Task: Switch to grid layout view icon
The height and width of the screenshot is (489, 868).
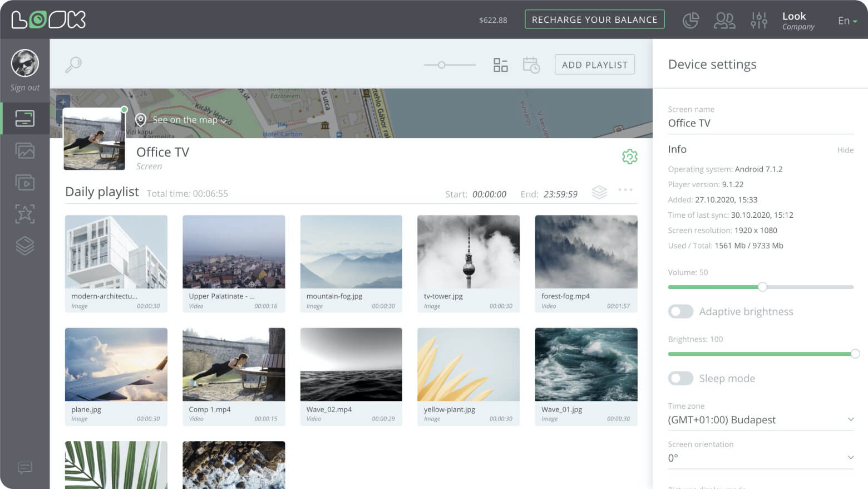Action: coord(500,65)
